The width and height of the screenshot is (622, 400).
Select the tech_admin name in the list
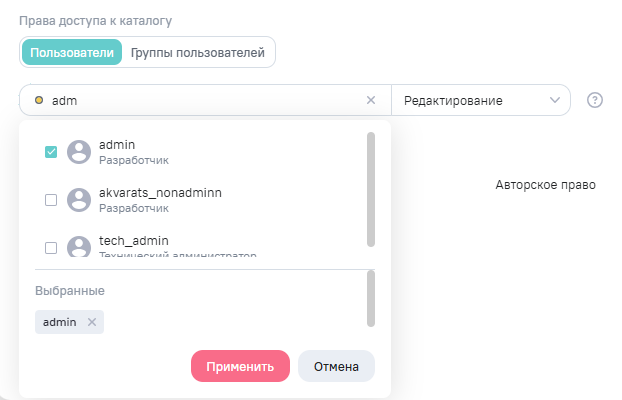point(134,241)
